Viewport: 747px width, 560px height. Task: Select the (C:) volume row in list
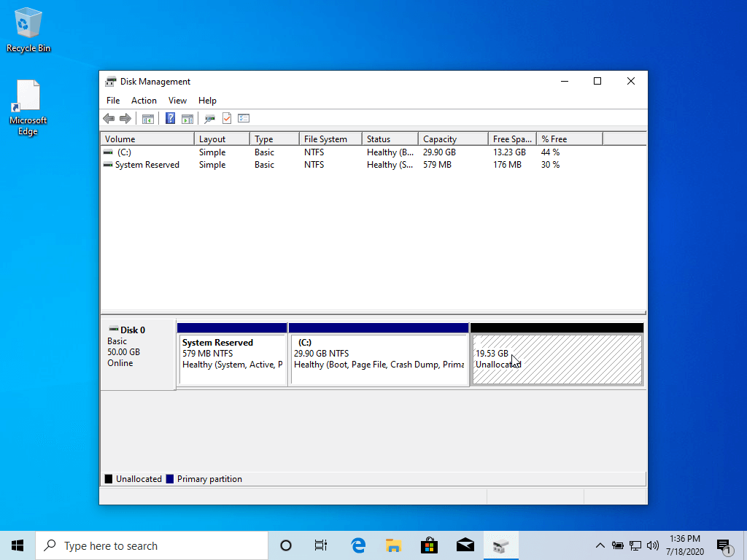click(x=124, y=152)
